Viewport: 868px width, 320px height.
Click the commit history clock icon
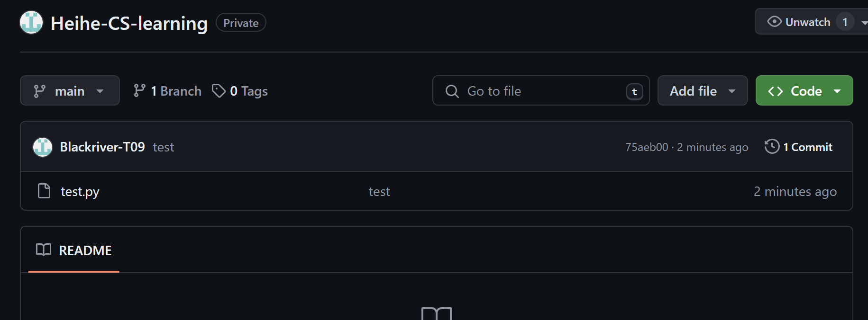click(x=772, y=147)
